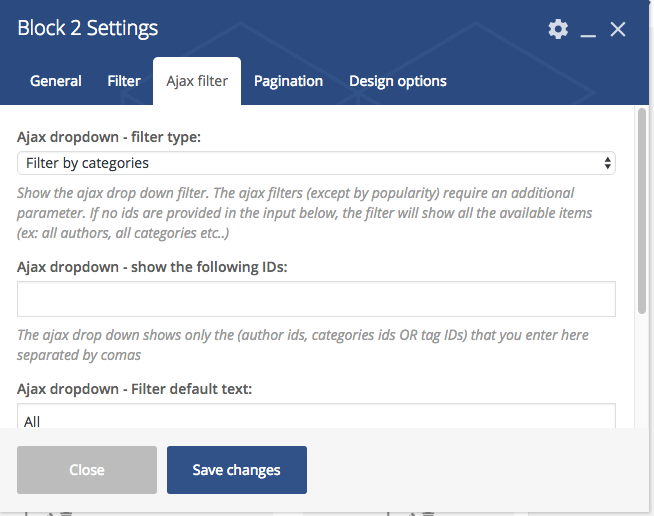Click the Filter default text input containing 'All'
Image resolution: width=654 pixels, height=516 pixels.
click(316, 419)
